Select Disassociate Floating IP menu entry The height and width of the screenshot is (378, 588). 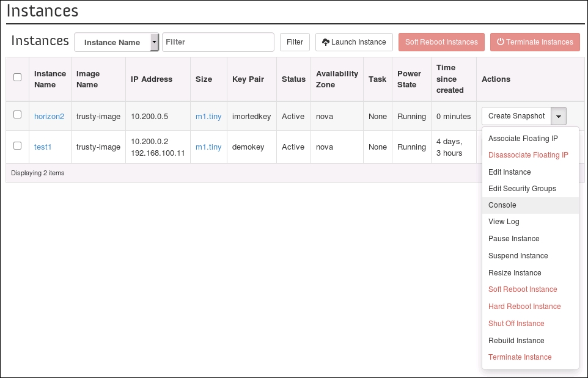click(x=528, y=155)
